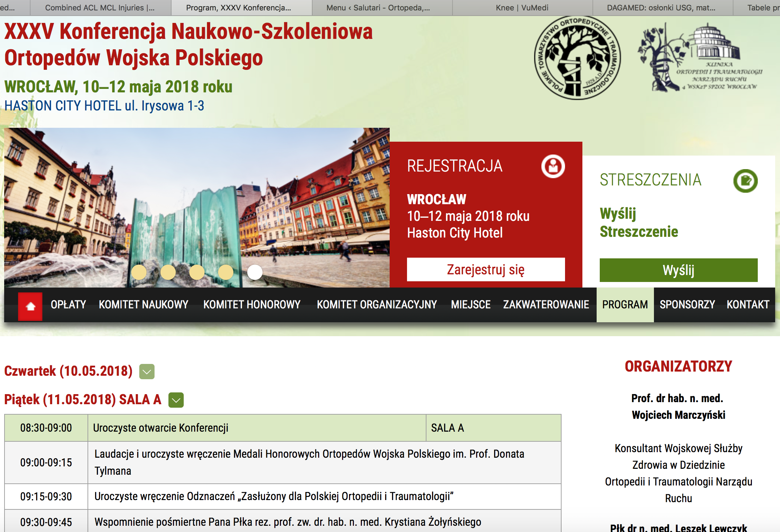Open the PROGRAM menu item
Screen dimensions: 780x532
pos(625,305)
